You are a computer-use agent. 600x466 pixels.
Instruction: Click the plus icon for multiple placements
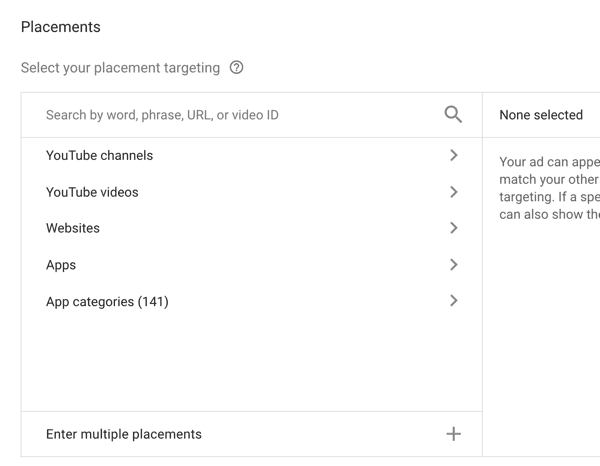(453, 434)
